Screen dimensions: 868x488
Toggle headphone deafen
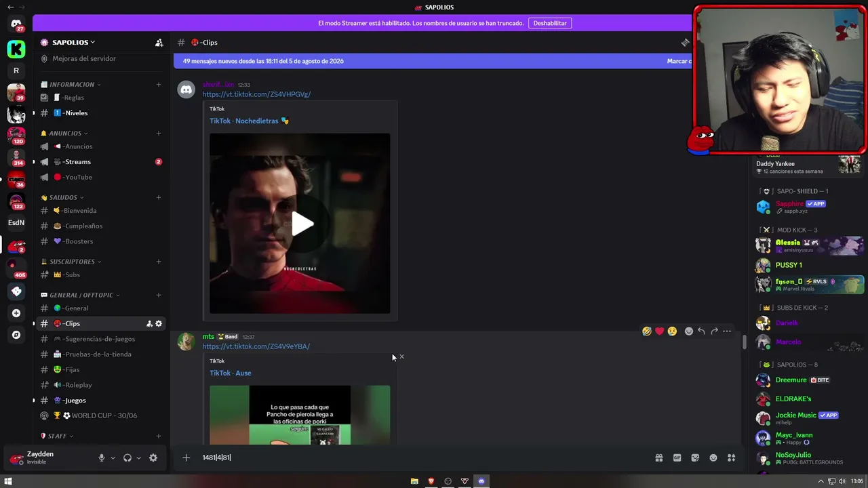click(127, 458)
